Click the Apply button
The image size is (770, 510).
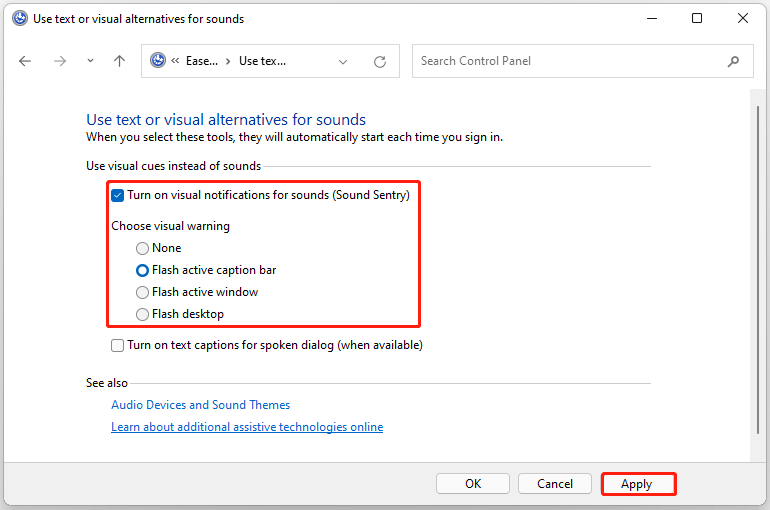[x=637, y=484]
